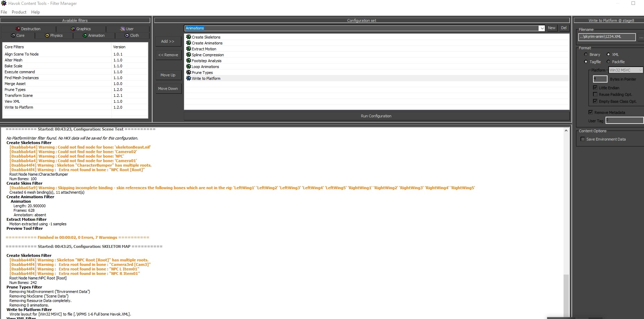Click the Physics tab icon

(47, 35)
